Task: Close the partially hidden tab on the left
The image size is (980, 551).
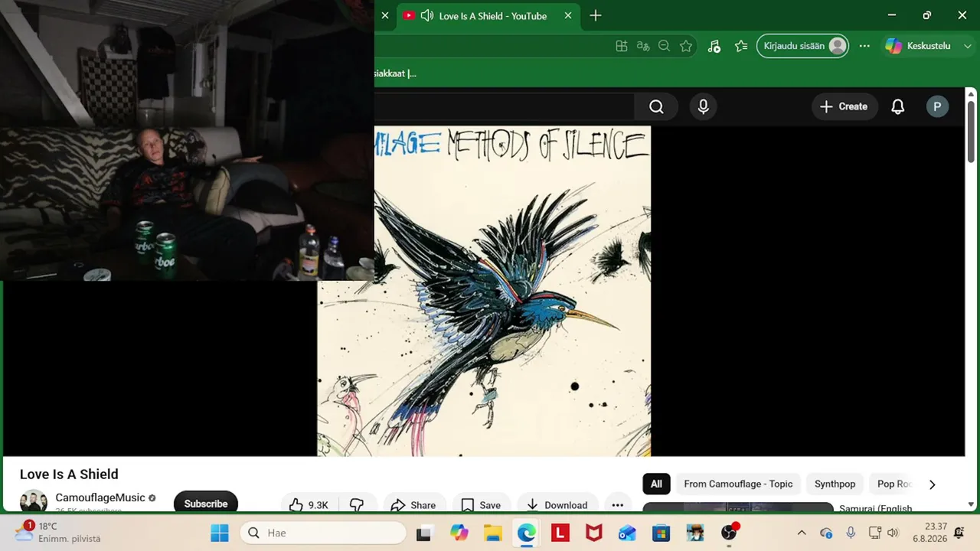Action: (x=385, y=16)
